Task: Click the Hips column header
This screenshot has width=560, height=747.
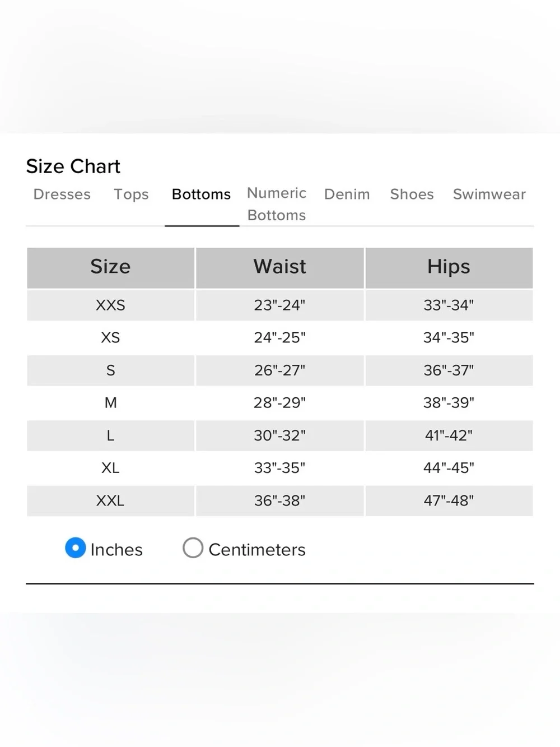Action: point(449,267)
